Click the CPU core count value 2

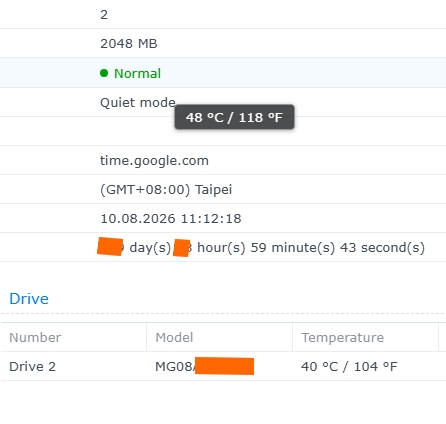click(x=104, y=15)
